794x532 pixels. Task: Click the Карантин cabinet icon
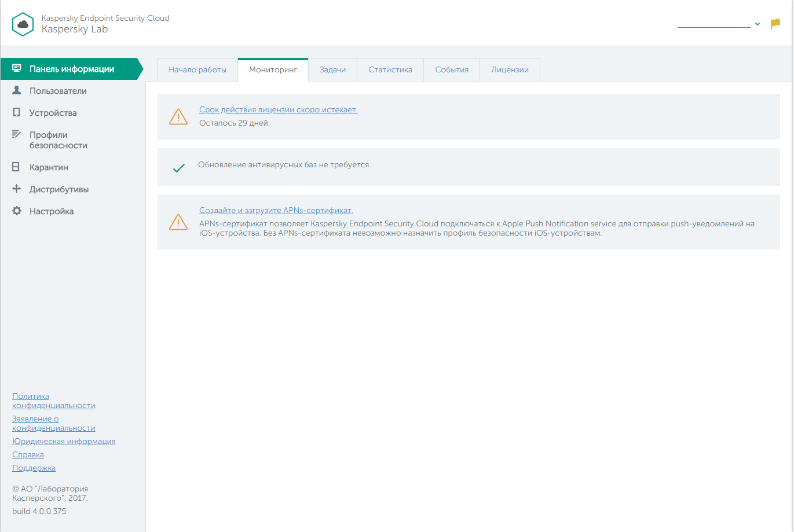17,167
